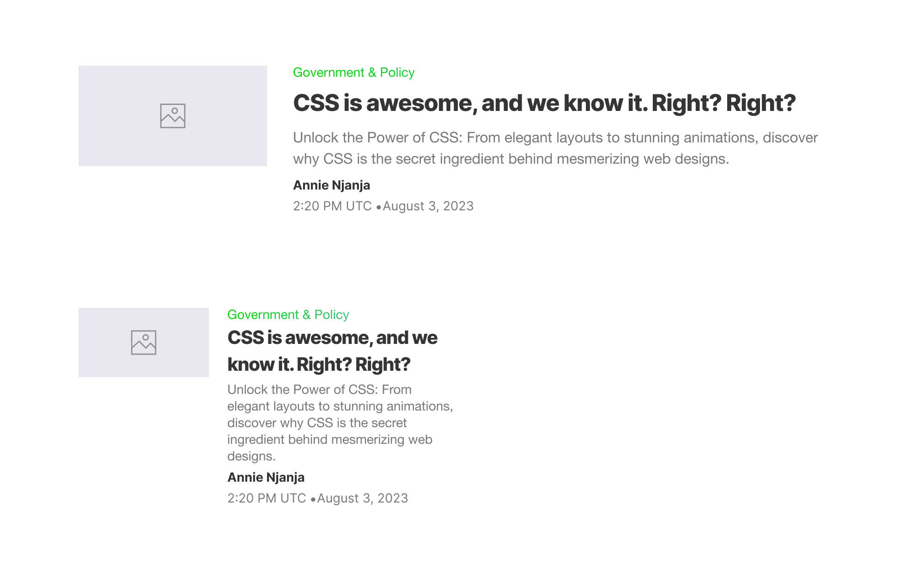
Task: Click the top summary line starting "Unlock the Power"
Action: coord(555,138)
